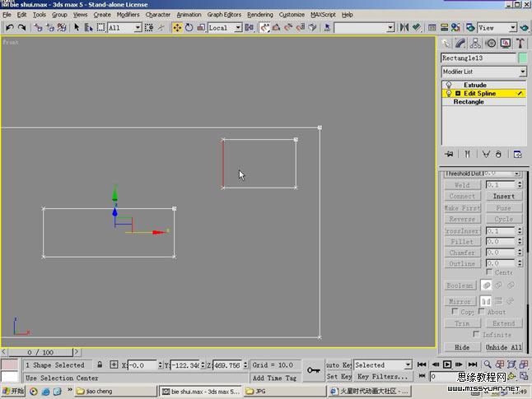
Task: Open the View render type dropdown
Action: coord(513,27)
